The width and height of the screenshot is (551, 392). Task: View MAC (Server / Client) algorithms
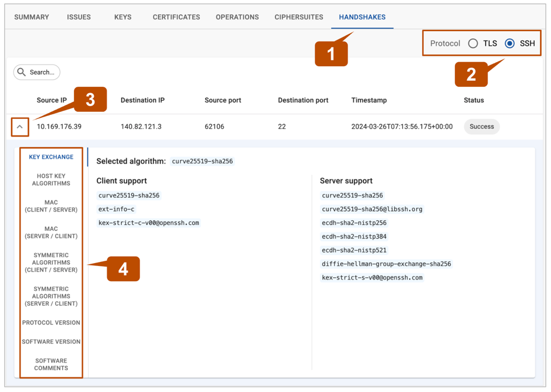[x=51, y=233]
